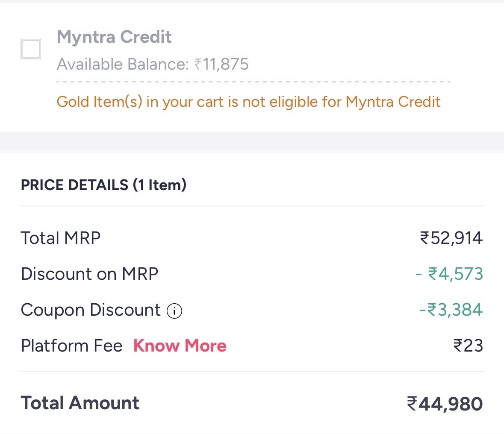Tap the ₹23 platform fee value
This screenshot has width=504, height=434.
468,346
